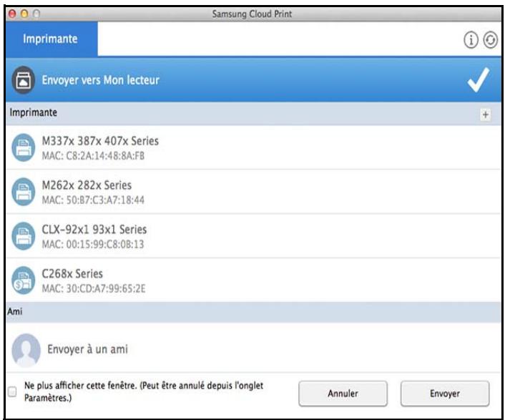
Task: Select CLX-92x1 93x1 Series printer
Action: [x=253, y=236]
